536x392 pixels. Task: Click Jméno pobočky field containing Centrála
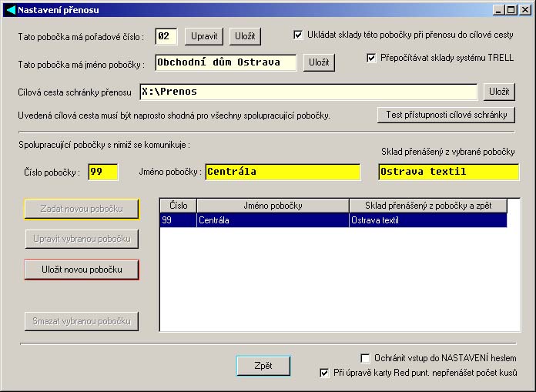click(283, 172)
